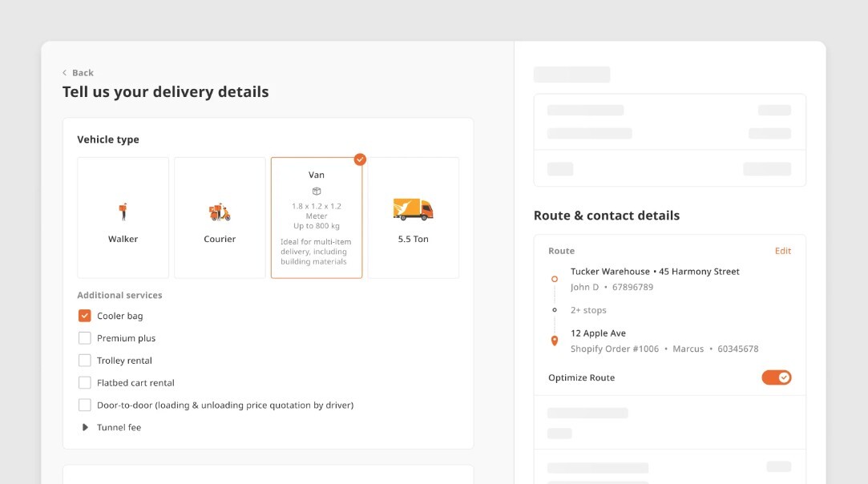Uncheck the Cooler bag checkbox
The height and width of the screenshot is (484, 868).
(x=85, y=316)
